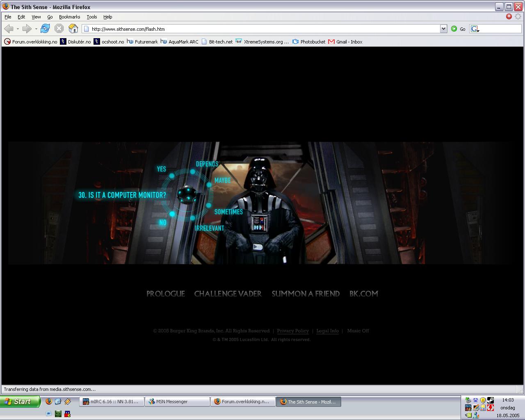
Task: Open the Back history dropdown arrow
Action: (18, 29)
